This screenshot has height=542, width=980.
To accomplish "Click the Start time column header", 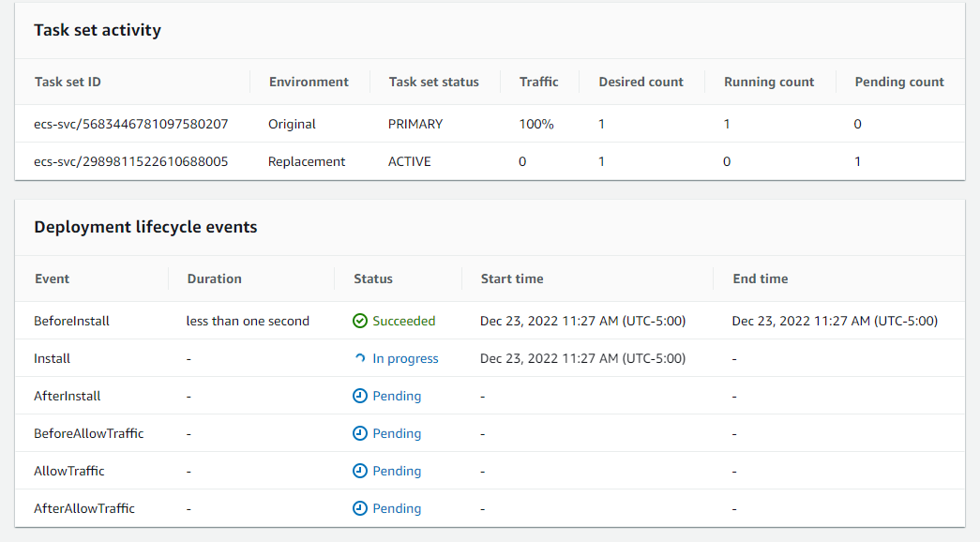I will tap(512, 279).
